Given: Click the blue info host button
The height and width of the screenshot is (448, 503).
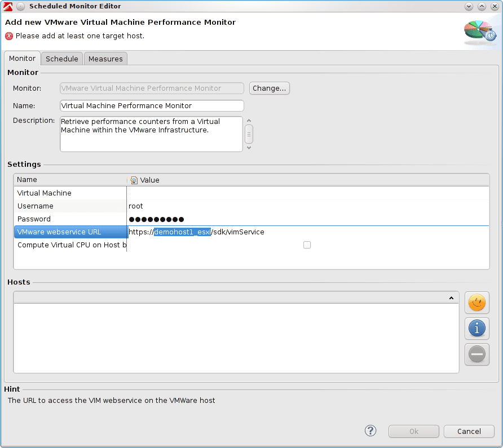Looking at the screenshot, I should coord(476,329).
